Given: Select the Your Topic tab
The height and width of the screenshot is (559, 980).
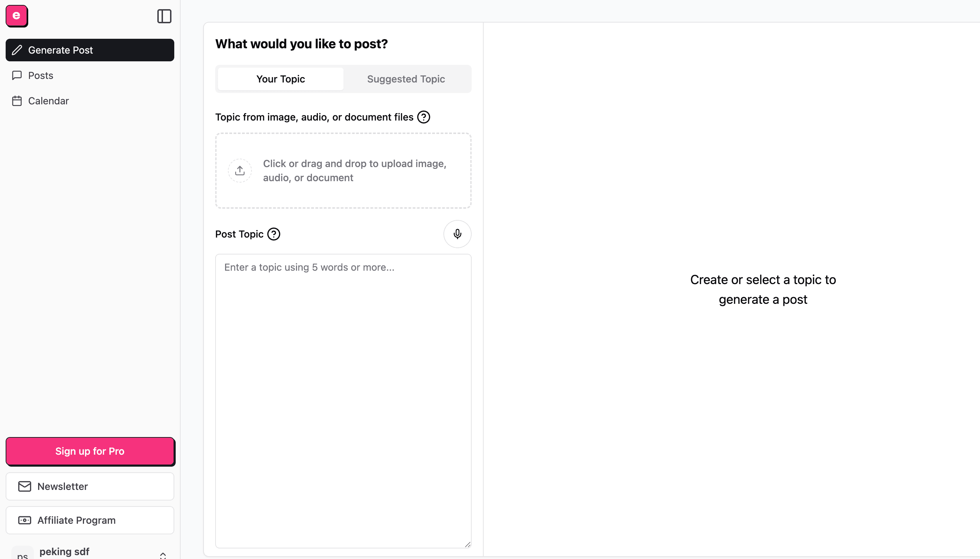Looking at the screenshot, I should coord(280,79).
